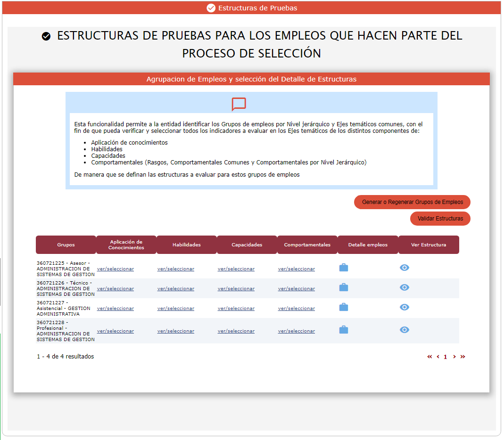Screen dimensions: 504x440
Task: Click the Comportamentales column header
Action: click(307, 245)
